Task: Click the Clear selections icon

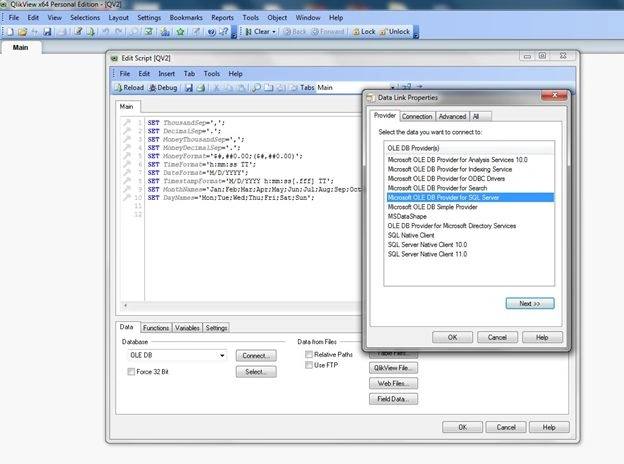Action: coord(248,31)
